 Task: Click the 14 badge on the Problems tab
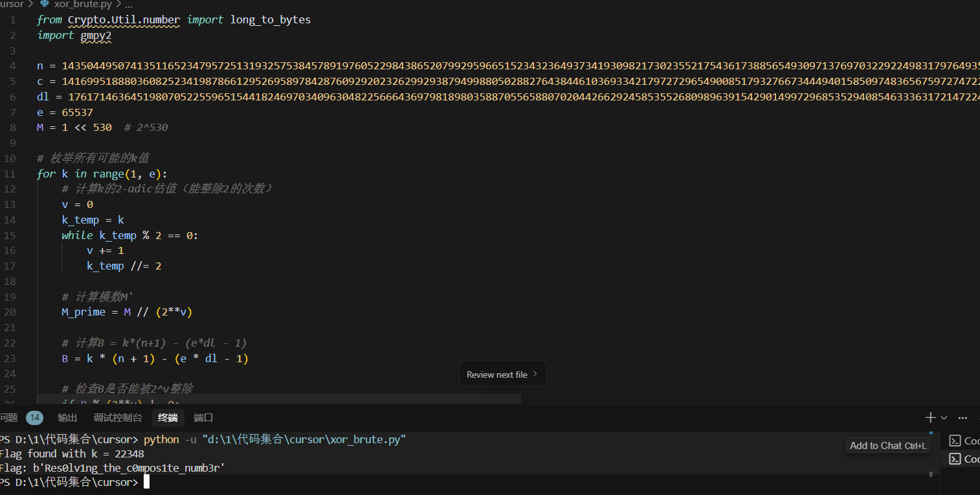pos(35,418)
